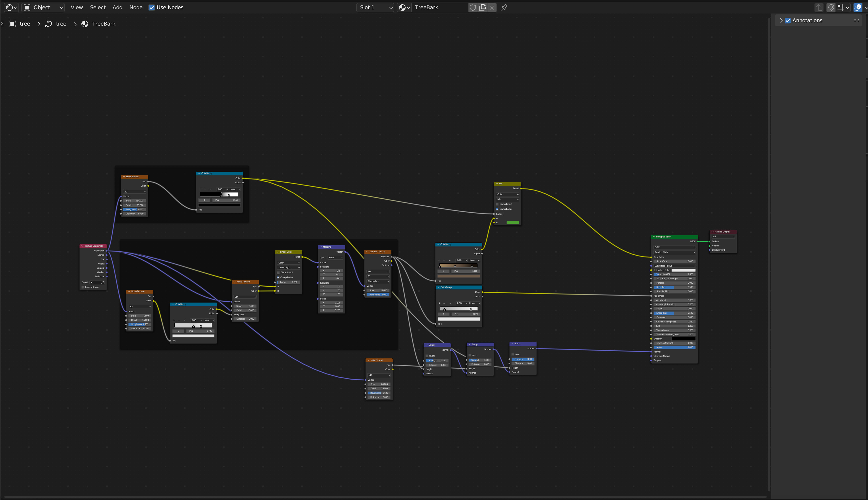Click the TreeBark material name field
The width and height of the screenshot is (868, 500).
tap(440, 8)
